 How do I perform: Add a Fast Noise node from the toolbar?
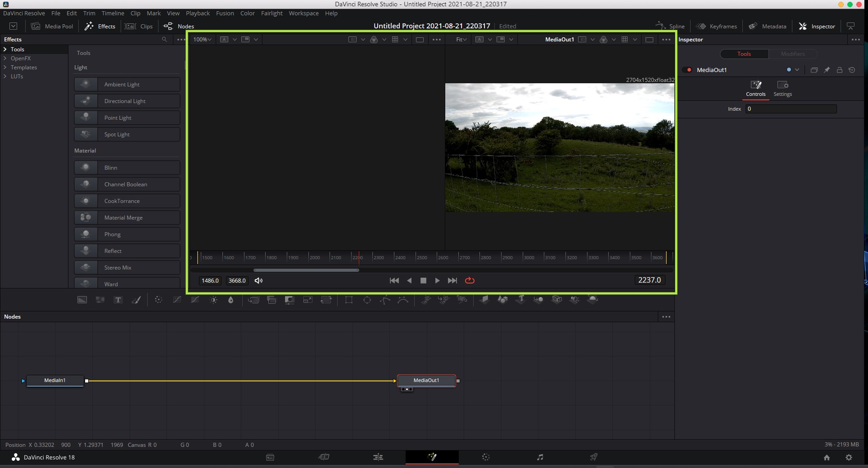[x=100, y=300]
